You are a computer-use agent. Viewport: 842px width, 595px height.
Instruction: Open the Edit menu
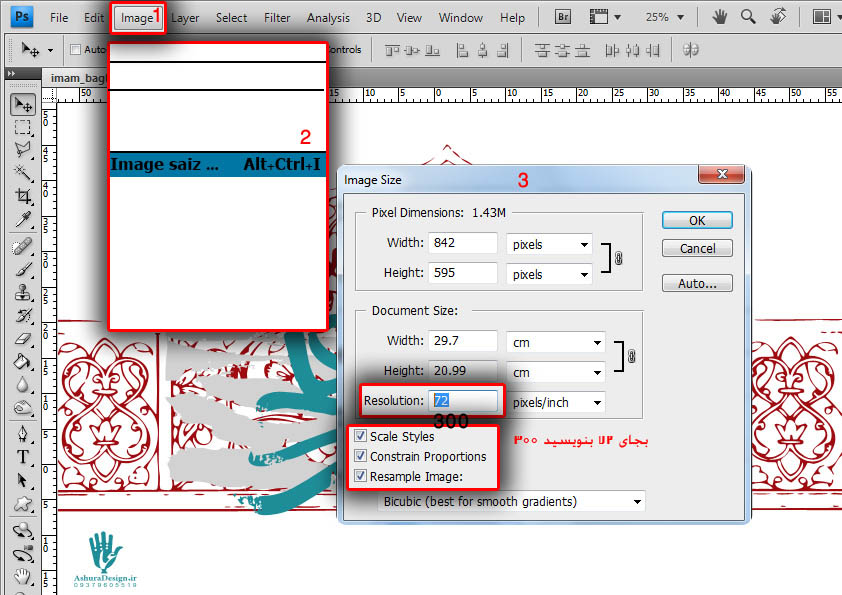click(x=93, y=18)
